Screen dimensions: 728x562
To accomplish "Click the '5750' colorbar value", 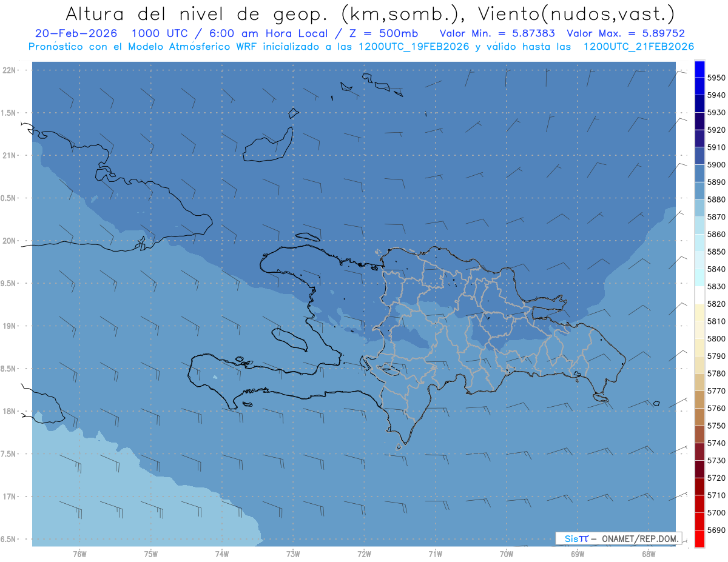I will (x=716, y=426).
